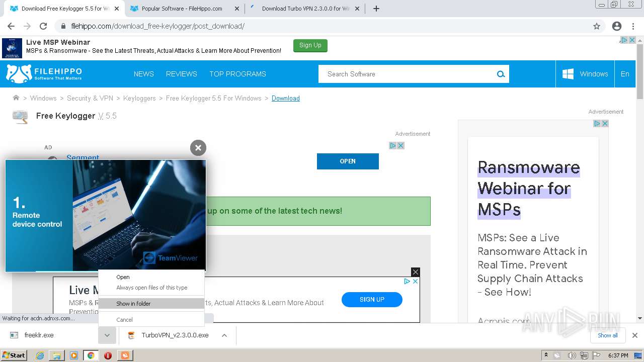Open freeklr.exe downloaded file
The height and width of the screenshot is (362, 644).
[x=39, y=335]
